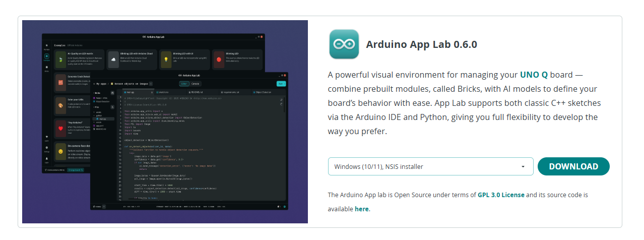The height and width of the screenshot is (240, 644).
Task: Expand the Windows (10/11) NSIS installer dropdown
Action: tap(430, 166)
